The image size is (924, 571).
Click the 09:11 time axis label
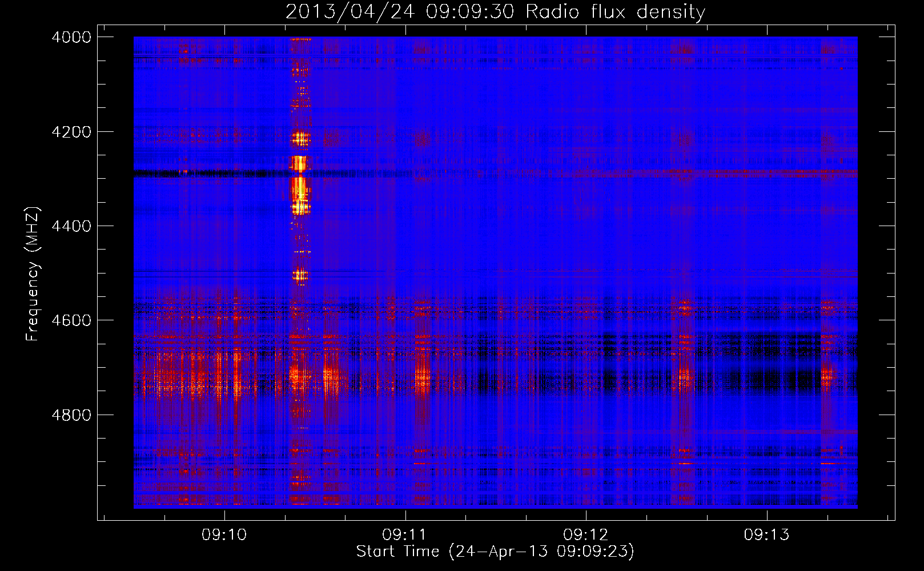[405, 534]
